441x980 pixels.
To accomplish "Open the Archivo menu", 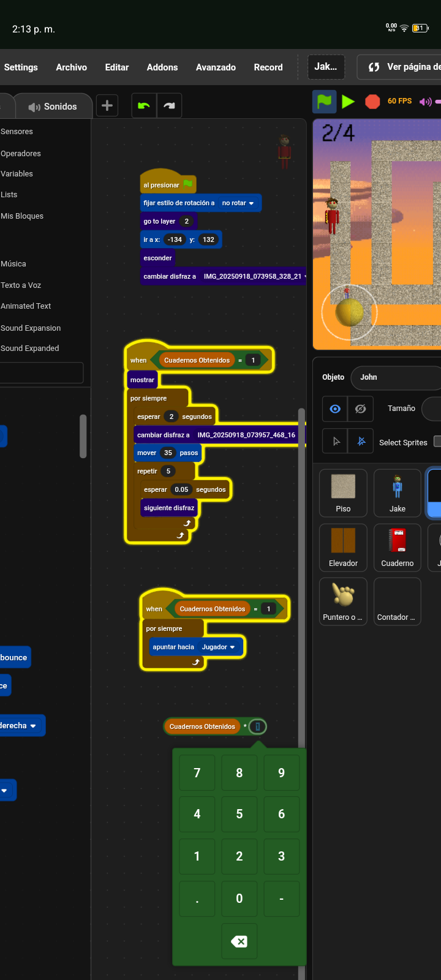I will coord(71,67).
